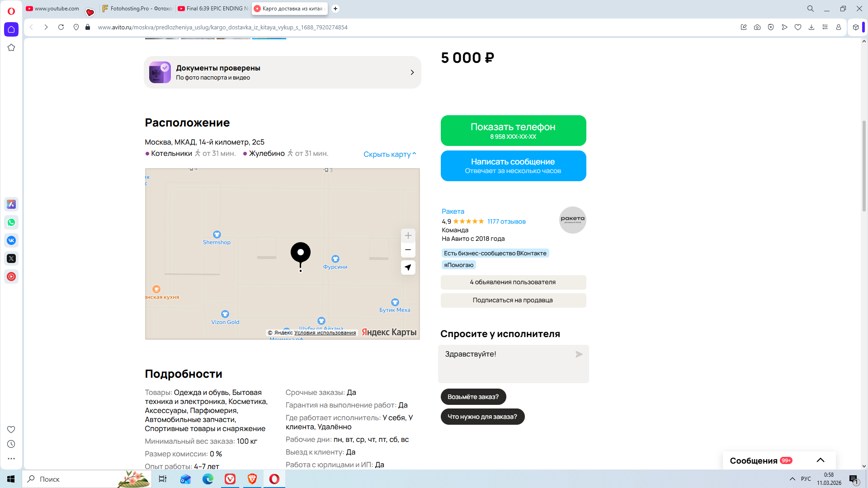This screenshot has height=488, width=868.
Task: Open the 1177 отзывов reviews link
Action: tap(506, 221)
